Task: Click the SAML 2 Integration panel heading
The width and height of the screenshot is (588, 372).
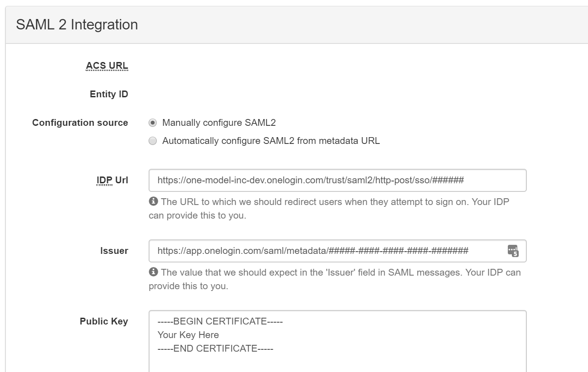Action: 77,24
